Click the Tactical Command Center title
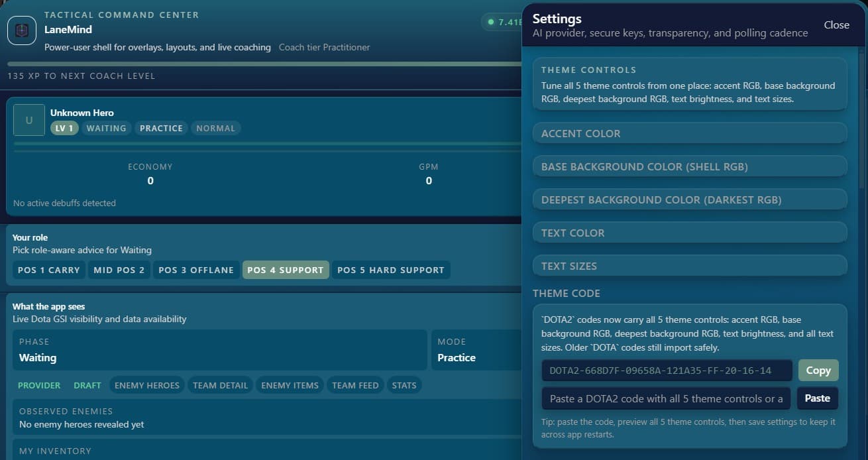868x460 pixels. click(121, 15)
